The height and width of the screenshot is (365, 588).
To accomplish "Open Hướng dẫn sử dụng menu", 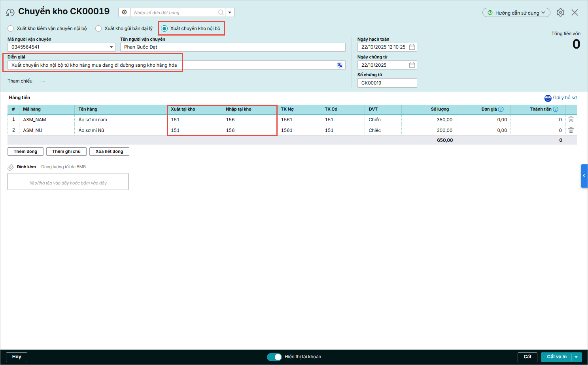I will (x=516, y=13).
